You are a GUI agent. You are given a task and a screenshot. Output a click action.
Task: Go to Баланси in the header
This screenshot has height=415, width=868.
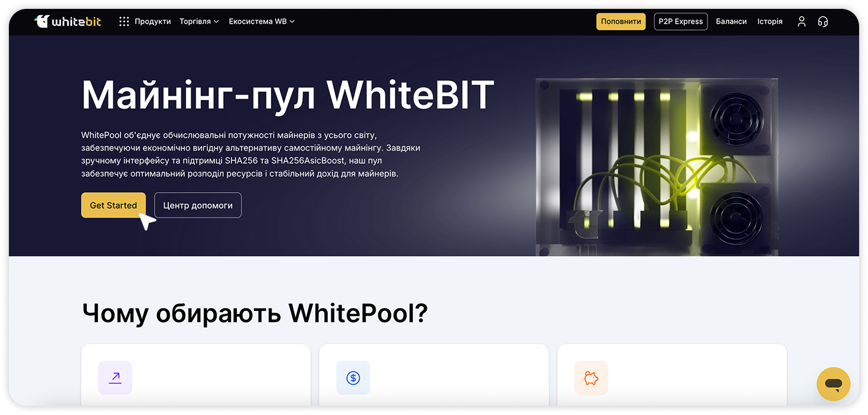[x=731, y=21]
